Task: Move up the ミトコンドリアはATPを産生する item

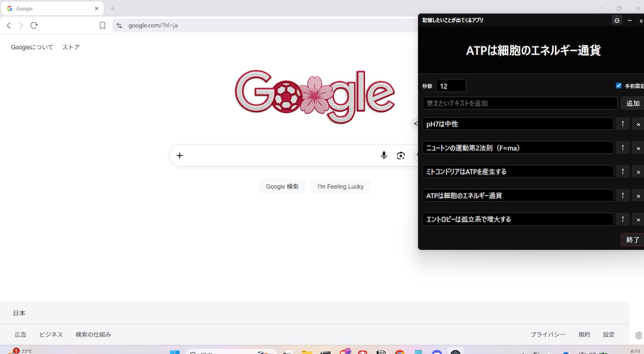Action: [622, 171]
